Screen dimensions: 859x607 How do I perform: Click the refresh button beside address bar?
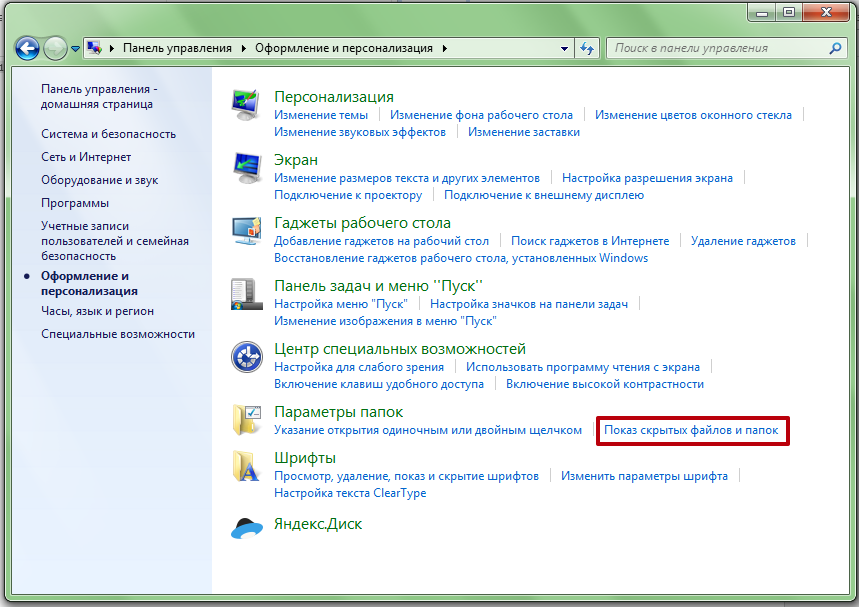(x=587, y=49)
